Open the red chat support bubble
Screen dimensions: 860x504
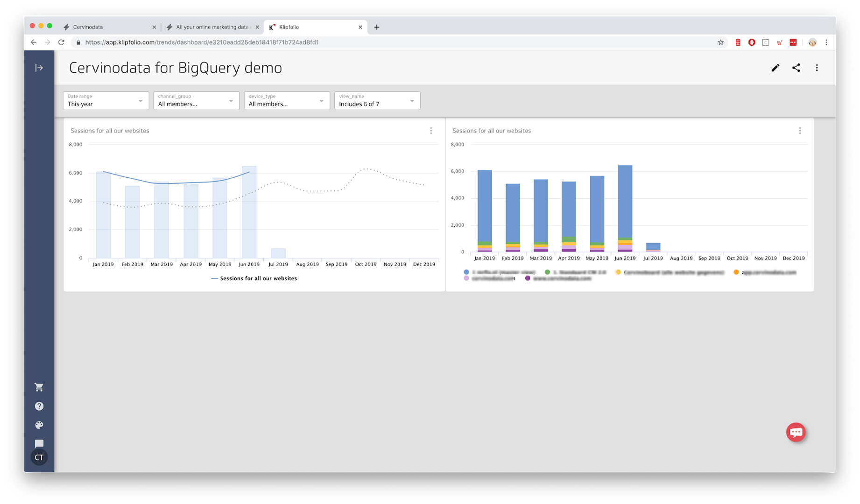click(x=796, y=432)
